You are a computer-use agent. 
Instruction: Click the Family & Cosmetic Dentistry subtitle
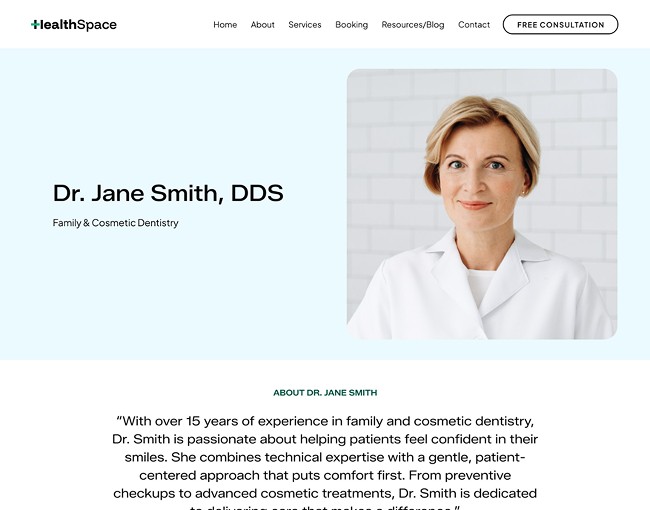pos(116,223)
